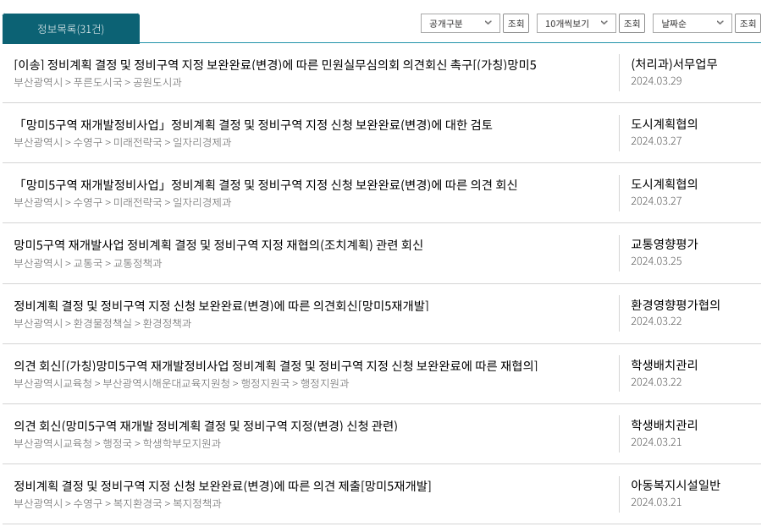Select the 정보목록(31건) tab
This screenshot has width=767, height=532.
click(x=71, y=29)
